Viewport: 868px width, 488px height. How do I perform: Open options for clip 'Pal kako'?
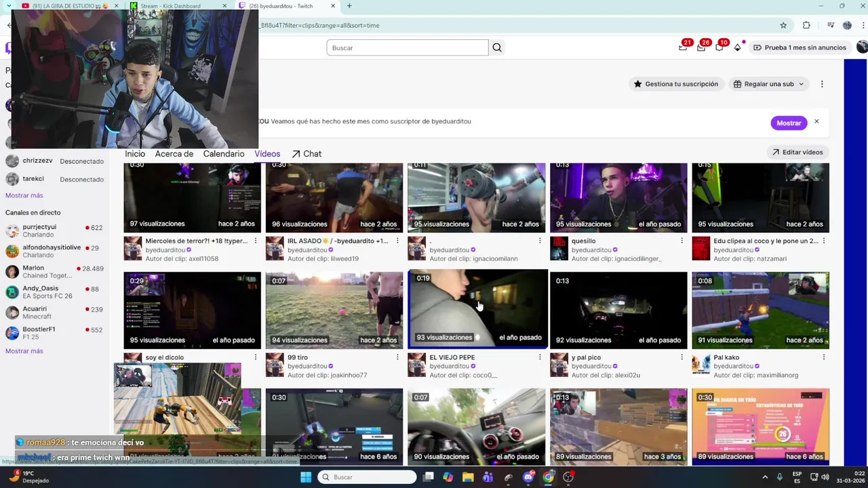(x=824, y=357)
